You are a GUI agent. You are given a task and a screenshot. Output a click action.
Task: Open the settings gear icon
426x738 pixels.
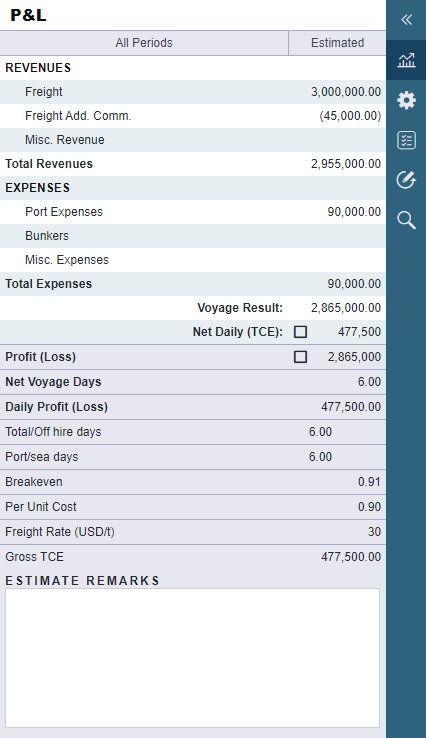[x=406, y=100]
